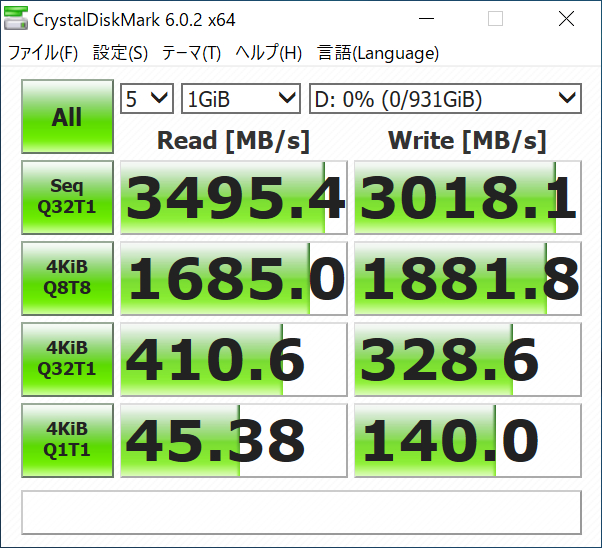
Task: Open the テーマ(T) menu
Action: coord(191,53)
